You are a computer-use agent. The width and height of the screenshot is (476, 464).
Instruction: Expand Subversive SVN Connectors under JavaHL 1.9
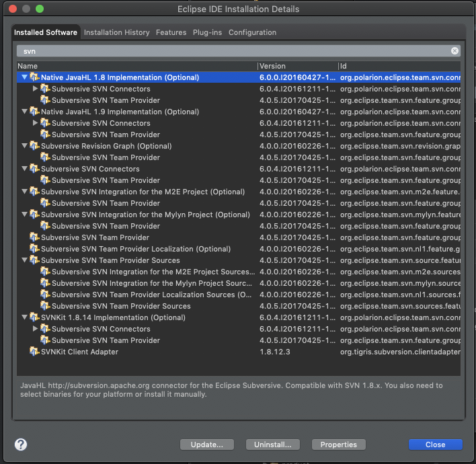pyautogui.click(x=35, y=123)
